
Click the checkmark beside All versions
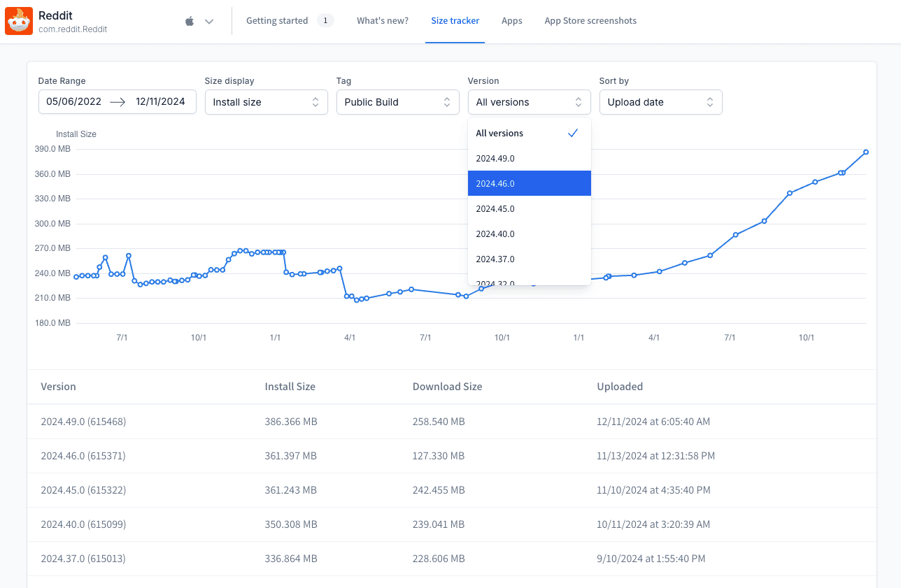573,133
